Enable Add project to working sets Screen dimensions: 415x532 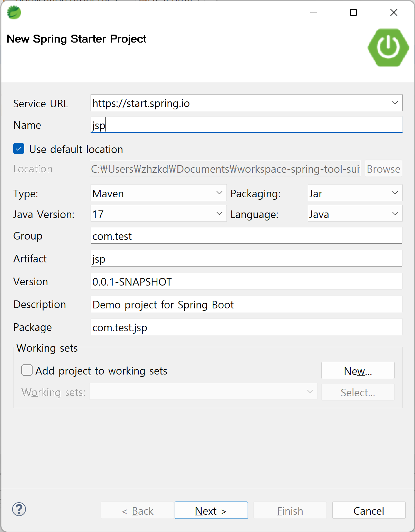[x=27, y=370]
